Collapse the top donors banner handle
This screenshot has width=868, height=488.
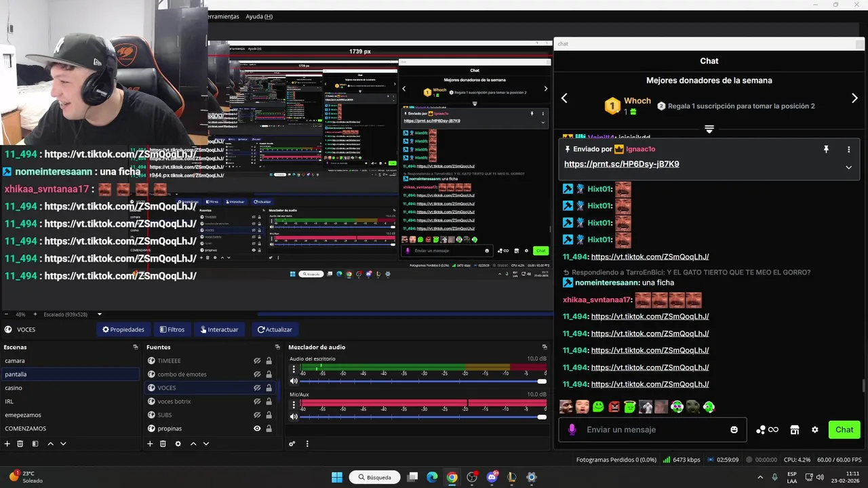(x=709, y=129)
